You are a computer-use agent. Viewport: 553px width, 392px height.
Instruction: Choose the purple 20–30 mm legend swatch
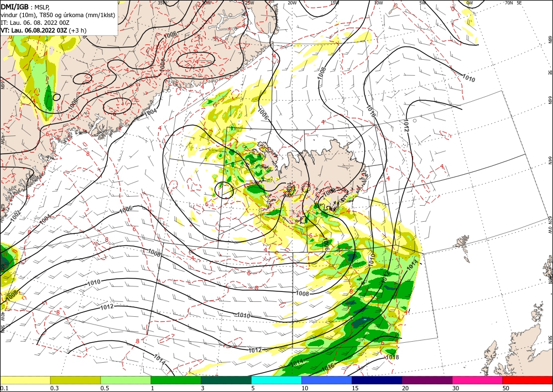click(x=427, y=380)
